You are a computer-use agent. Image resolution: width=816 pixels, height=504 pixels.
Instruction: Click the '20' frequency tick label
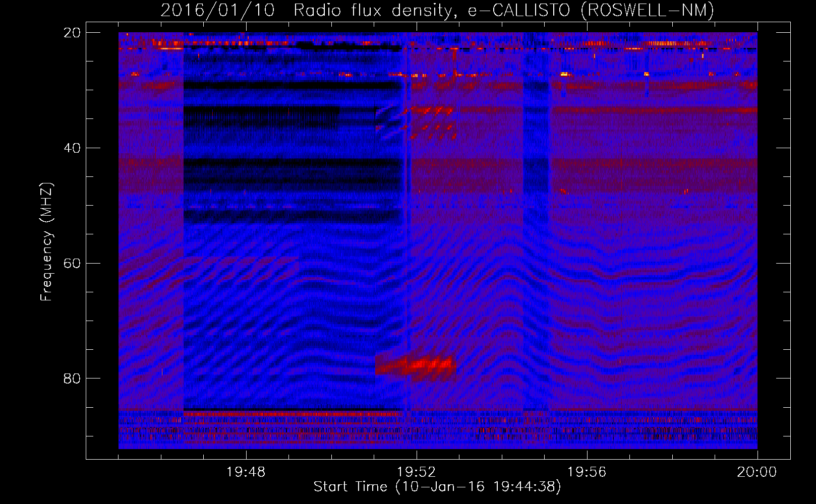[72, 33]
